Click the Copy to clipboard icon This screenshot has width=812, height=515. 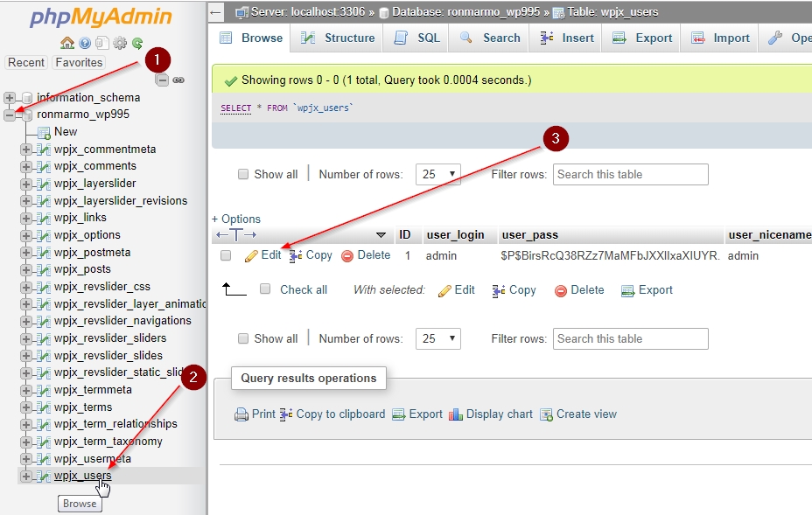tap(286, 414)
